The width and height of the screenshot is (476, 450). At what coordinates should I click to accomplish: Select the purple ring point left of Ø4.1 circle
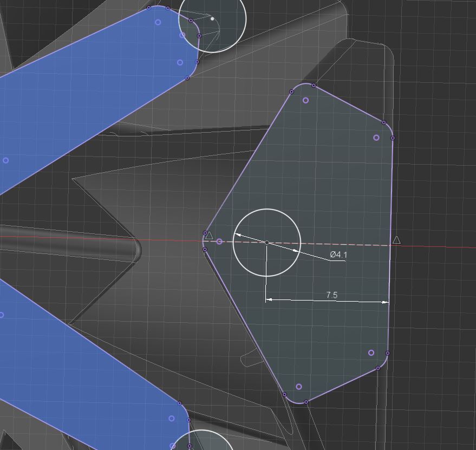pos(219,242)
